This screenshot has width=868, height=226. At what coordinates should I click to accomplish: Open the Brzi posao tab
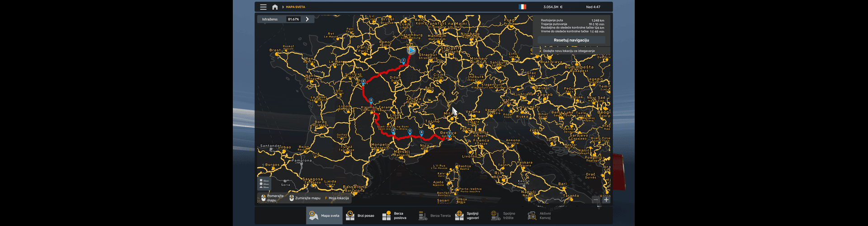tap(360, 216)
